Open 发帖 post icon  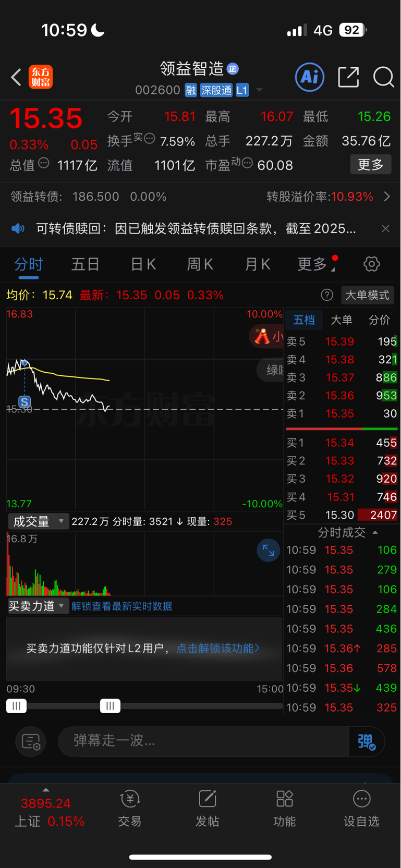[207, 809]
